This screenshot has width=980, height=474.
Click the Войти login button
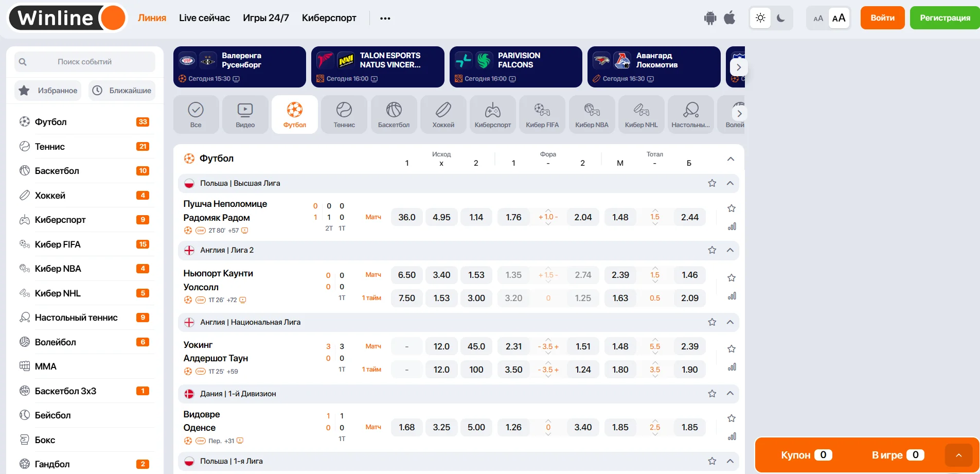point(882,18)
